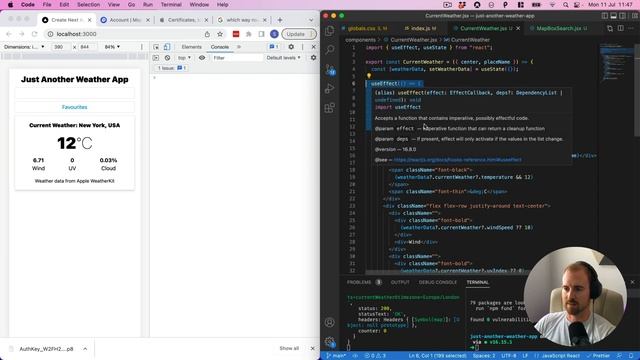Open the Dimensions device dropdown

click(x=24, y=47)
